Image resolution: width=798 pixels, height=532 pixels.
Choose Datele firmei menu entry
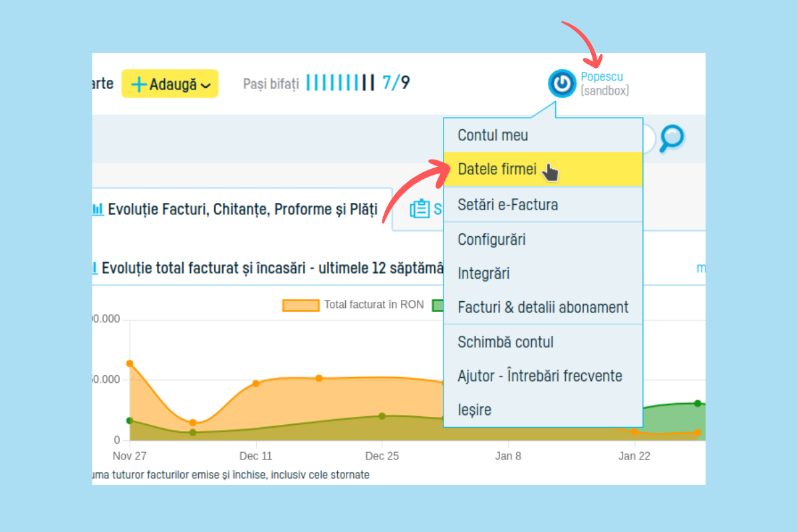pos(497,170)
